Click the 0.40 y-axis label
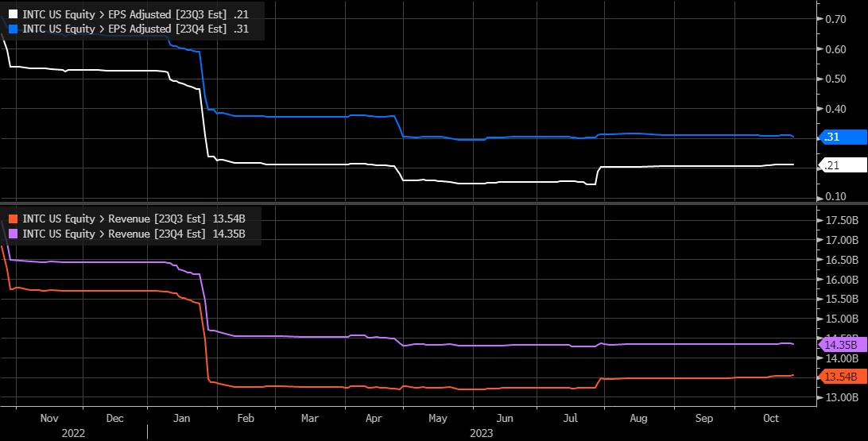This screenshot has height=441, width=868. (x=835, y=108)
